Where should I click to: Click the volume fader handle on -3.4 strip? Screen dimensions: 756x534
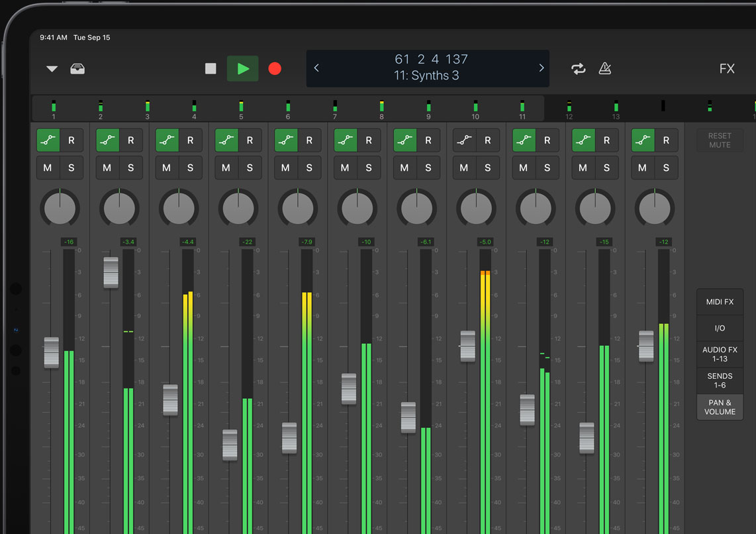(111, 272)
